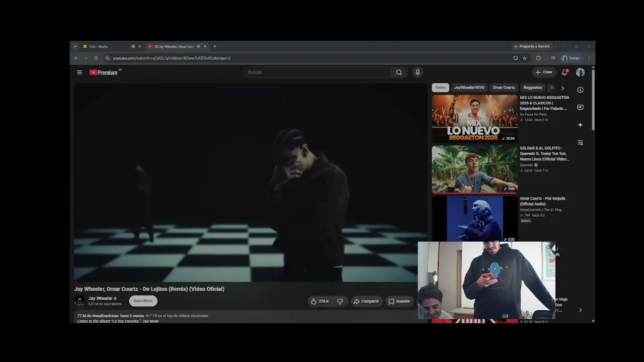This screenshot has height=362, width=644.
Task: Play the Mix Lo Nuevo Reggaeton thumbnail
Action: 474,119
